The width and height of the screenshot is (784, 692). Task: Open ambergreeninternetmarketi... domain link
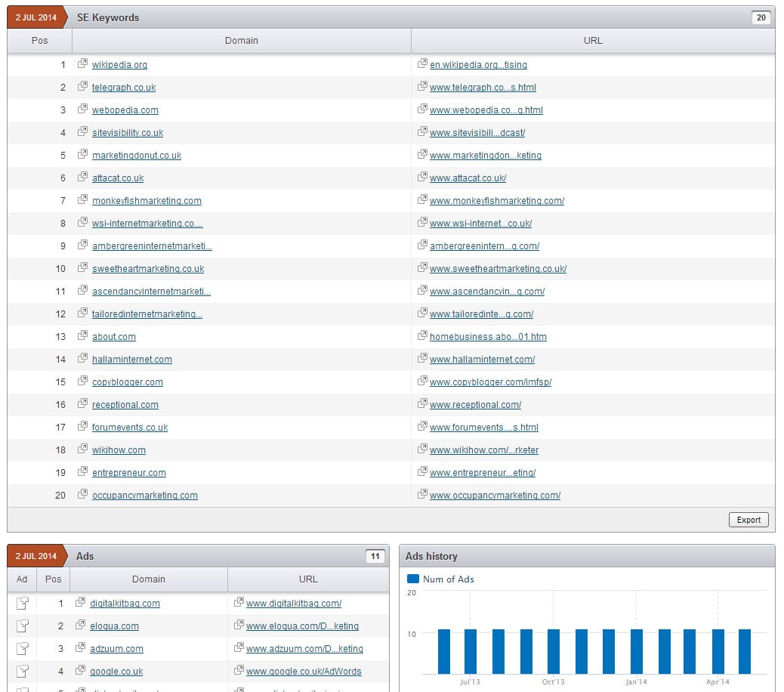pyautogui.click(x=152, y=246)
